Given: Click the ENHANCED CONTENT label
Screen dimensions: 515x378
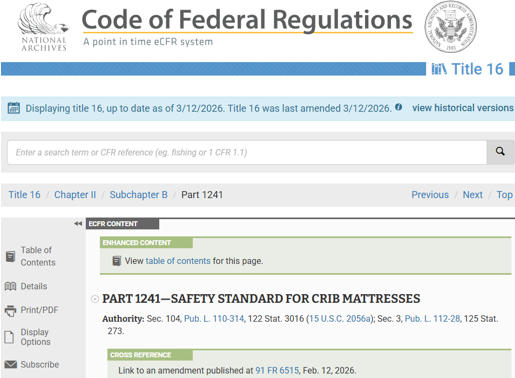Looking at the screenshot, I should coord(146,242).
